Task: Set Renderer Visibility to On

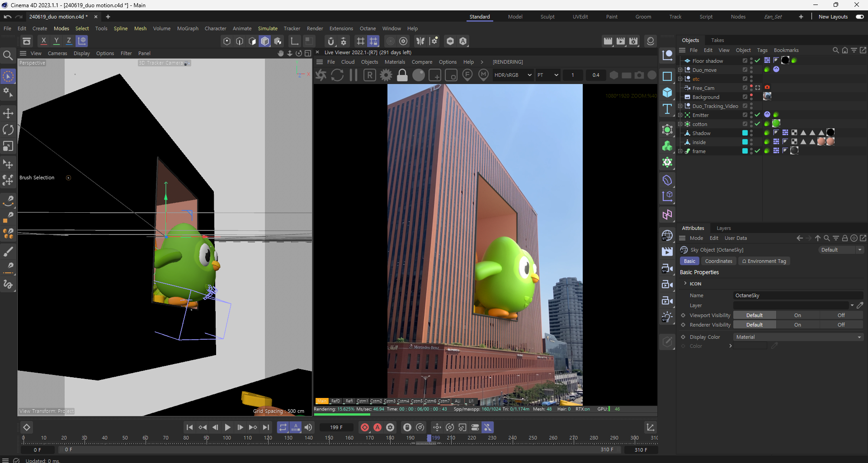Action: click(797, 325)
